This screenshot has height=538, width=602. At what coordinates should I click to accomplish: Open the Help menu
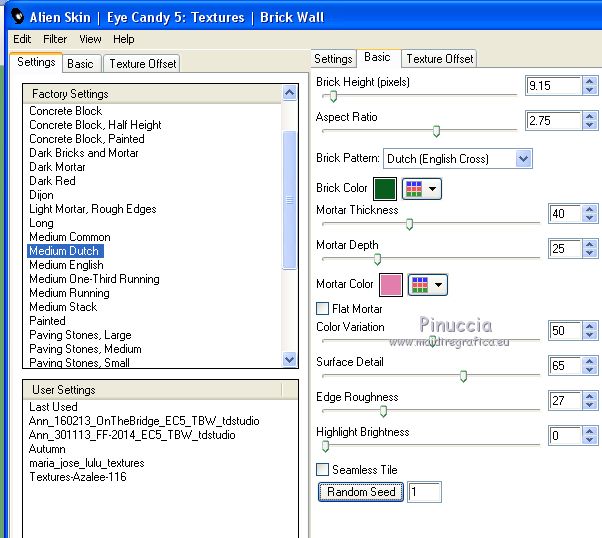tap(124, 39)
